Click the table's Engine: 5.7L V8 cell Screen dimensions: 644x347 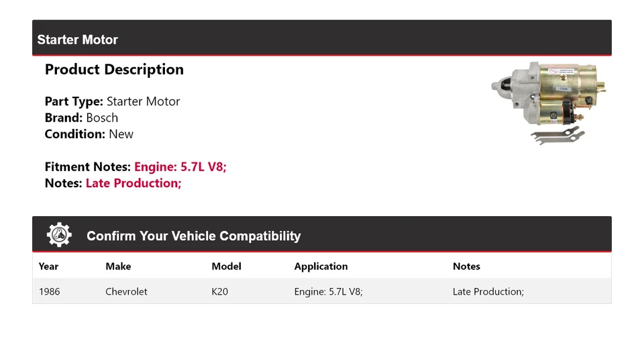[x=328, y=292]
